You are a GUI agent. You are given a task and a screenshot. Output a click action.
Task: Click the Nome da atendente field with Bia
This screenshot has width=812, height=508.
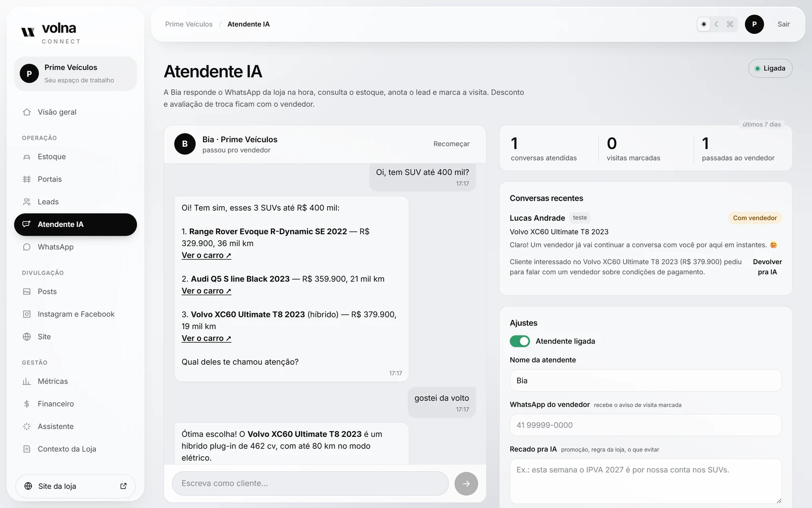point(646,380)
